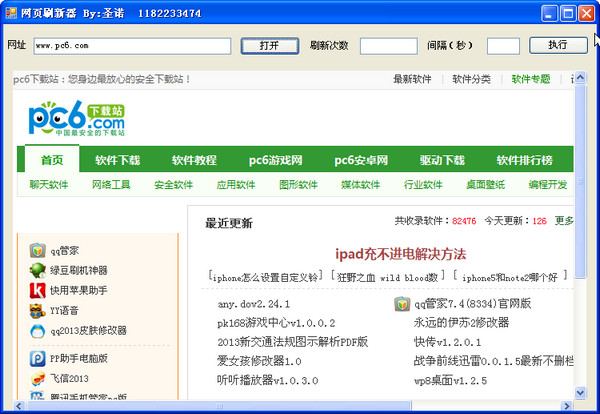This screenshot has width=600, height=414.
Task: Open the pc6游戏网 navigation tab
Action: click(x=276, y=160)
